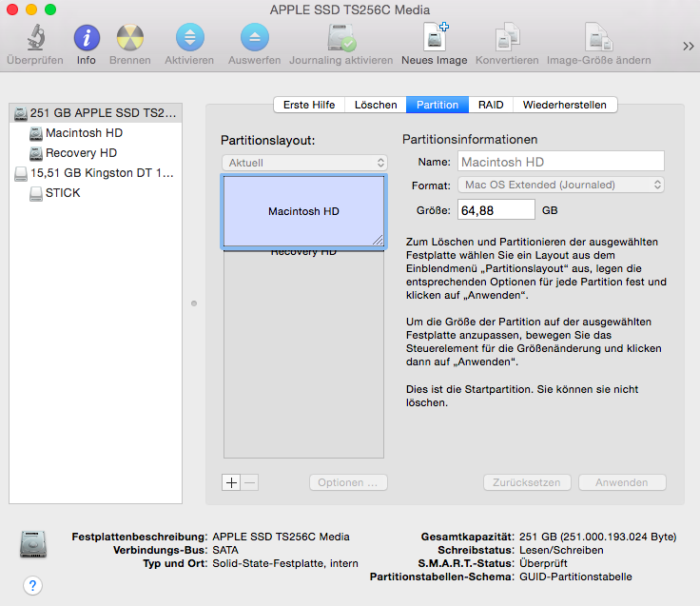Switch to the Löschen tab

click(376, 105)
